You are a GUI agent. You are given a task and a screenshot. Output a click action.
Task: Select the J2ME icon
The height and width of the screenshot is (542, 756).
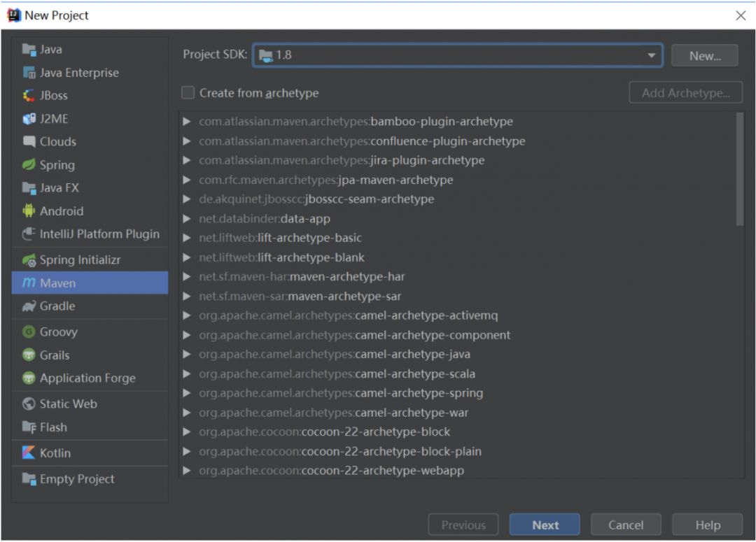pyautogui.click(x=29, y=118)
